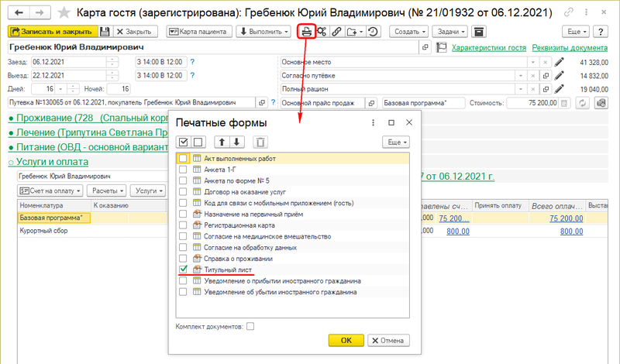This screenshot has height=364, width=620.
Task: Expand Основное место dropdown arrow
Action: tap(532, 62)
